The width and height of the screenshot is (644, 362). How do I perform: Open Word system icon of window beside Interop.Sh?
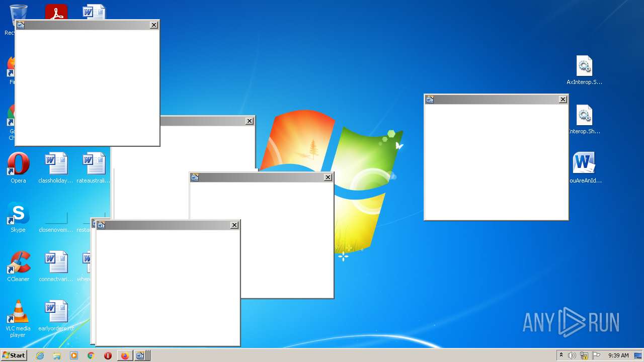click(x=430, y=100)
